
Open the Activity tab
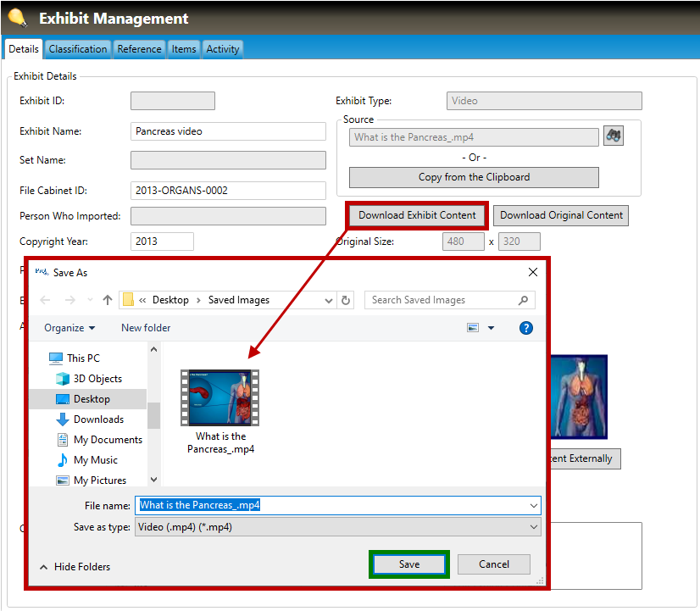pyautogui.click(x=223, y=49)
